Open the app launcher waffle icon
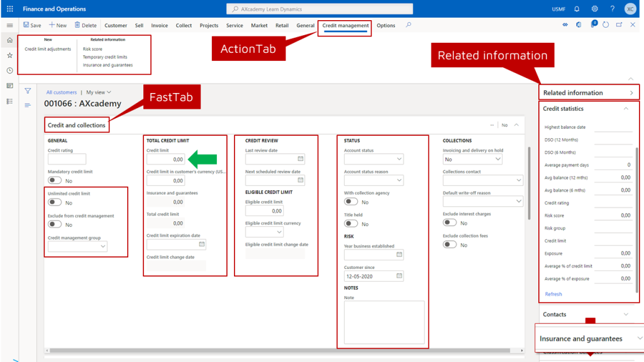 [x=10, y=9]
